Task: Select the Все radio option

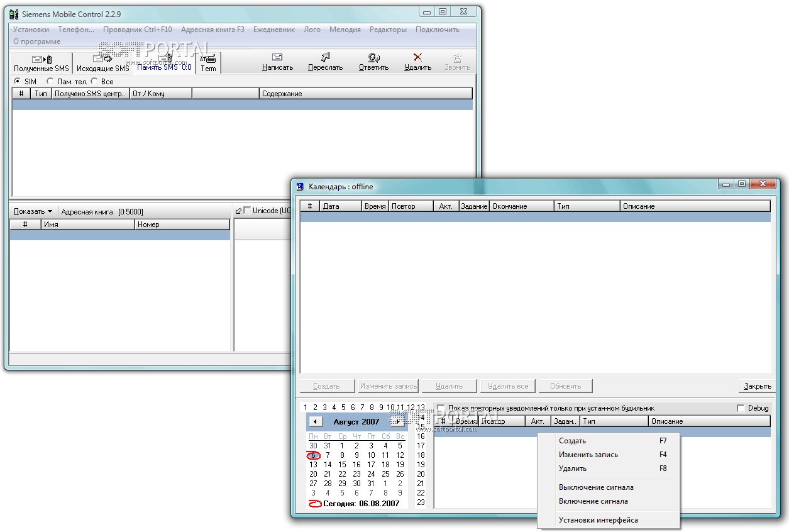Action: coord(94,82)
